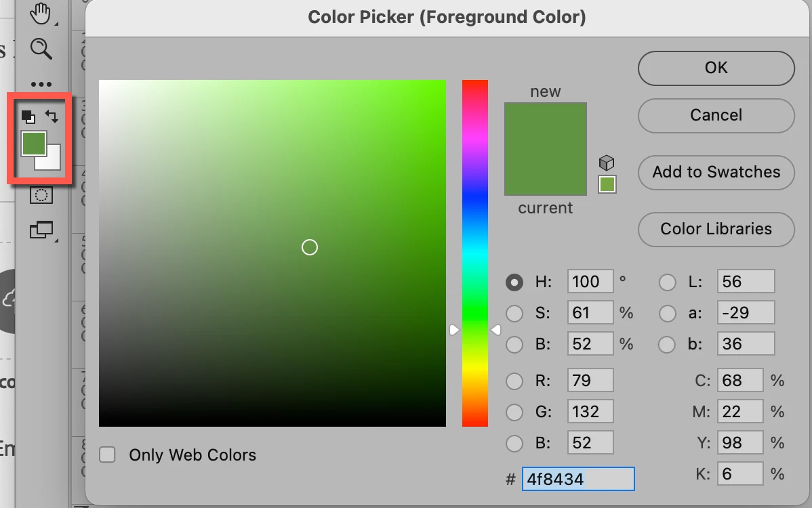
Task: Click the vertical hue spectrum slider
Action: [475, 253]
